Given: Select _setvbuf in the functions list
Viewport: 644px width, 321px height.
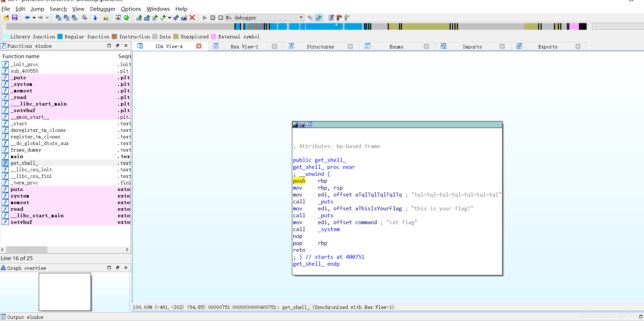Looking at the screenshot, I should [x=66, y=110].
